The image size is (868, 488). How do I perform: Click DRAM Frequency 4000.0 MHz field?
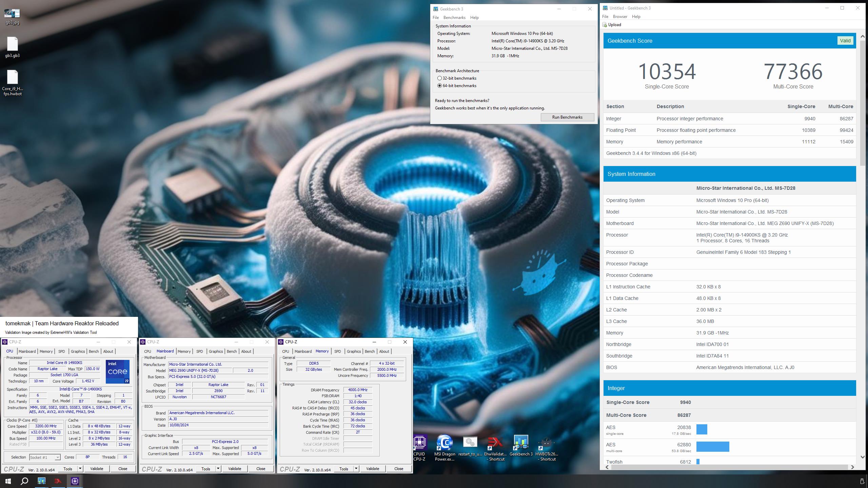coord(358,390)
